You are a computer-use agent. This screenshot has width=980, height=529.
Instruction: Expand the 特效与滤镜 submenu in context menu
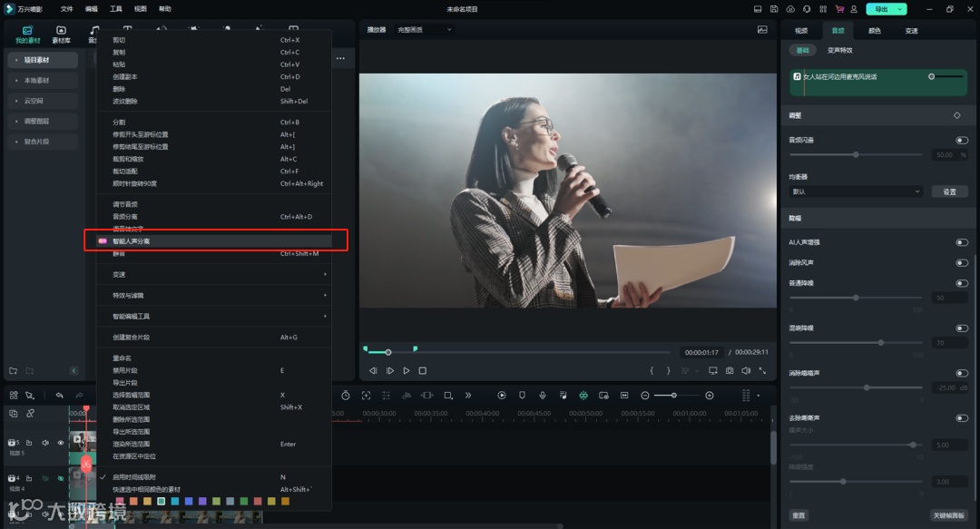tap(214, 295)
